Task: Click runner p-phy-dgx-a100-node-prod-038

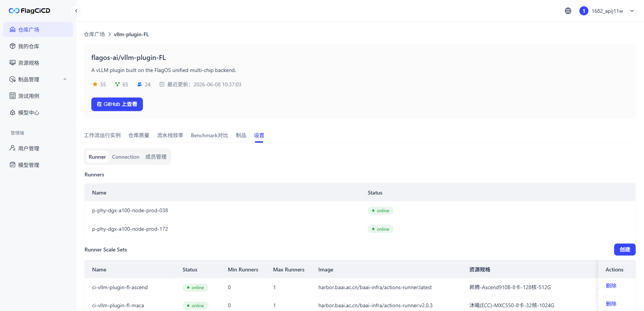Action: [130, 210]
